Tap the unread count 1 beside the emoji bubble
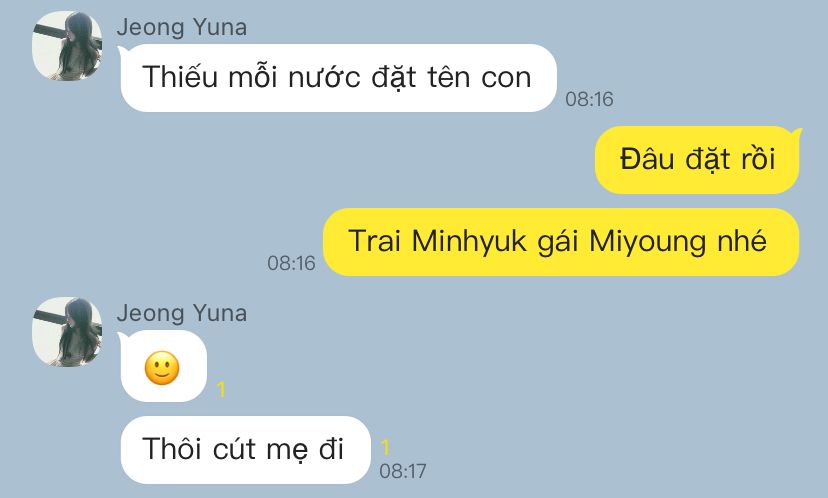 click(221, 390)
